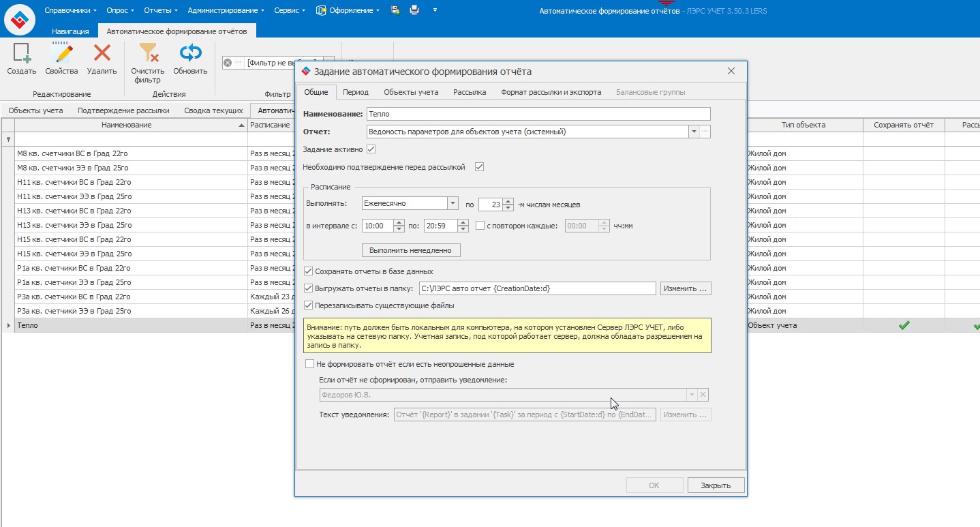Click the Тип объекта column header

tap(803, 125)
